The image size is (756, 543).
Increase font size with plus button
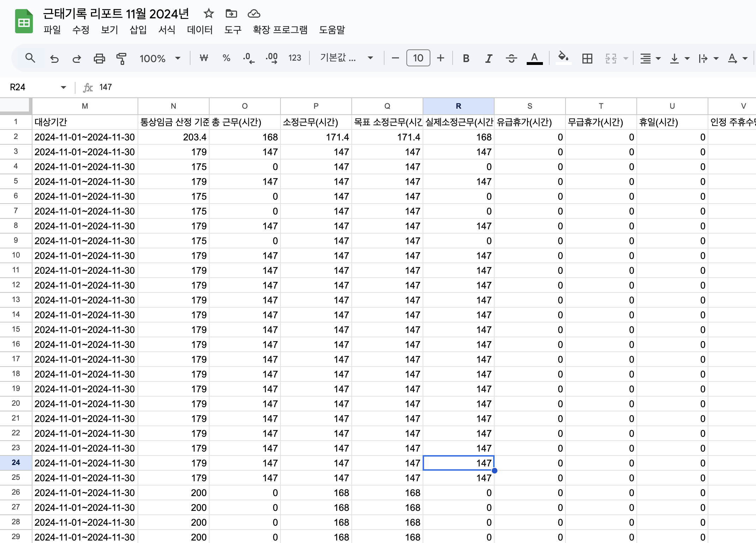point(441,58)
